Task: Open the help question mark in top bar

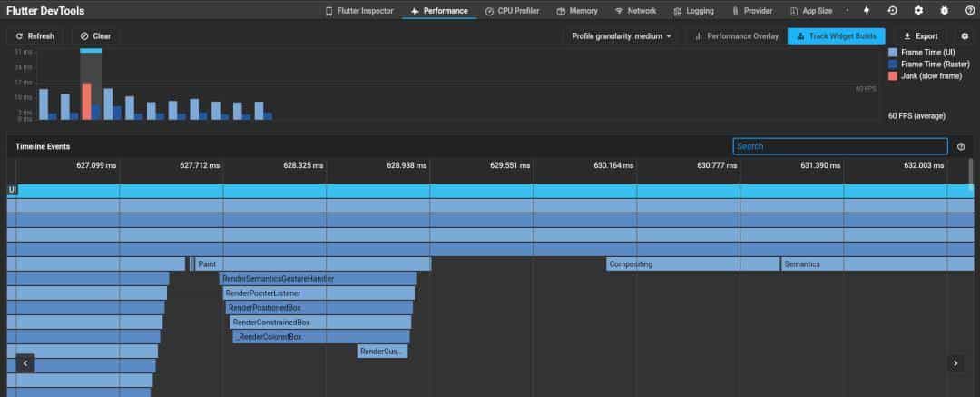Action: (x=969, y=11)
